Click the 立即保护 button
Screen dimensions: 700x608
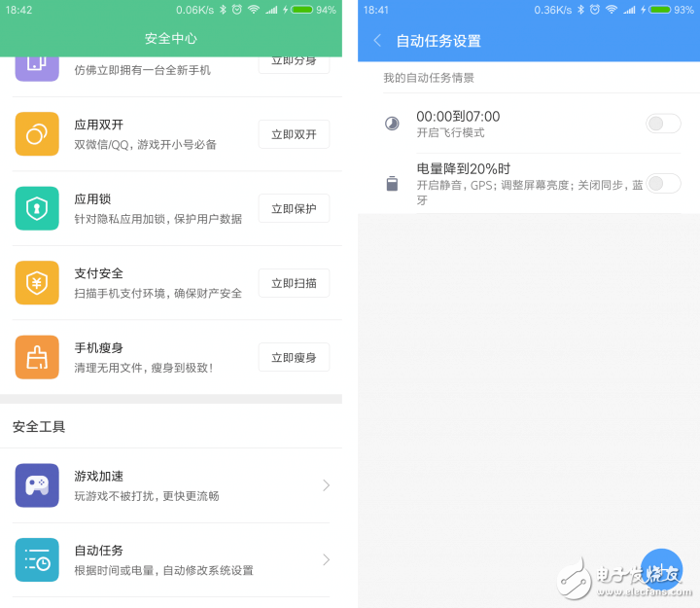294,208
